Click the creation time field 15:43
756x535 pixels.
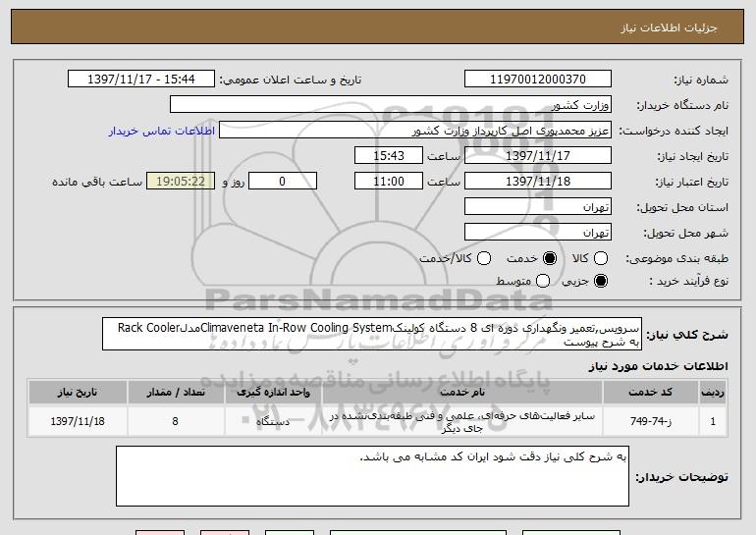[389, 156]
